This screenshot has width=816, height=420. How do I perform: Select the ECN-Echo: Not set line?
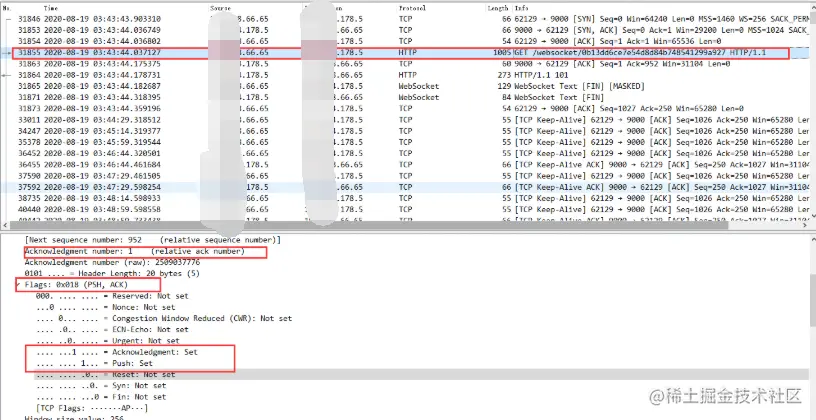(112, 329)
